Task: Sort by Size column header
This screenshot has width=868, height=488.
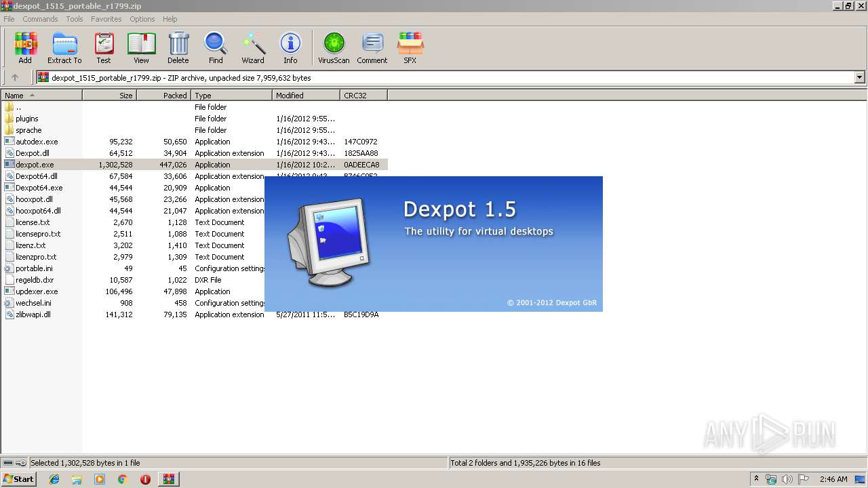Action: point(109,96)
